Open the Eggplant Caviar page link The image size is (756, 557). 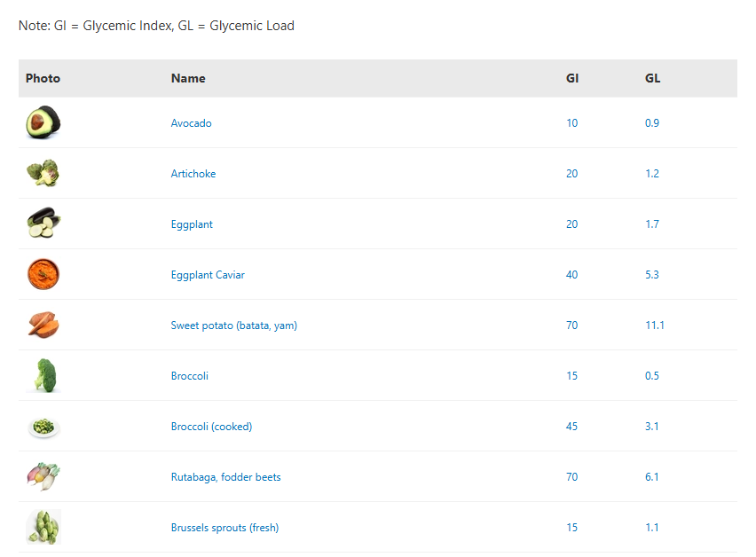(x=208, y=275)
